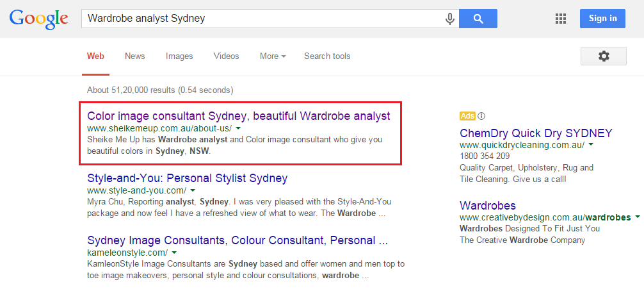Click the results count text
Image resolution: width=644 pixels, height=291 pixels.
point(160,90)
